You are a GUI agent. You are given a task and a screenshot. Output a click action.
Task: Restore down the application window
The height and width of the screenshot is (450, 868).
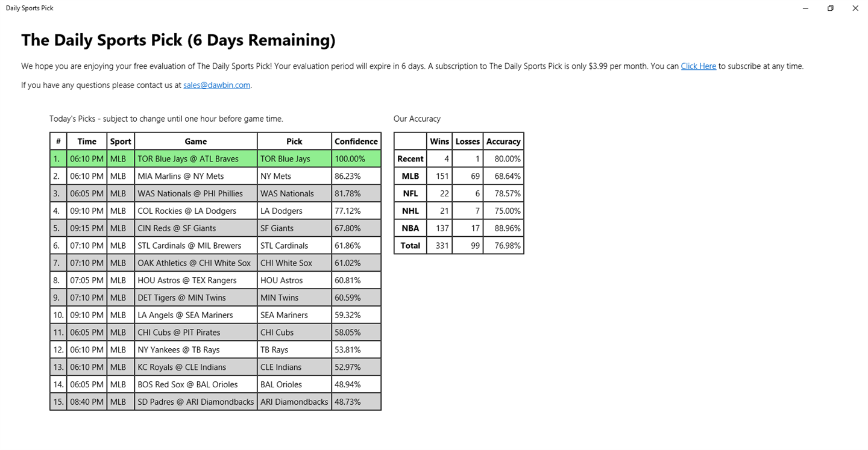(830, 8)
